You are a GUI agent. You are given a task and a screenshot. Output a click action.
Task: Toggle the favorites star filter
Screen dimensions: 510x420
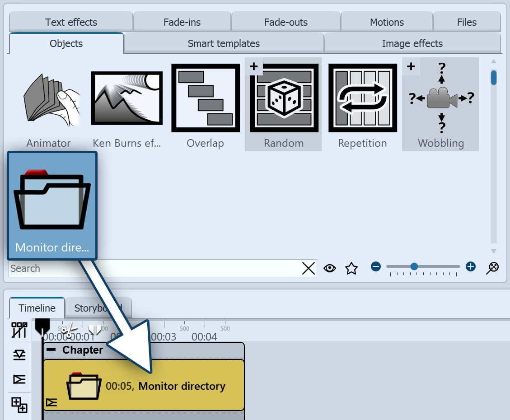click(x=351, y=268)
